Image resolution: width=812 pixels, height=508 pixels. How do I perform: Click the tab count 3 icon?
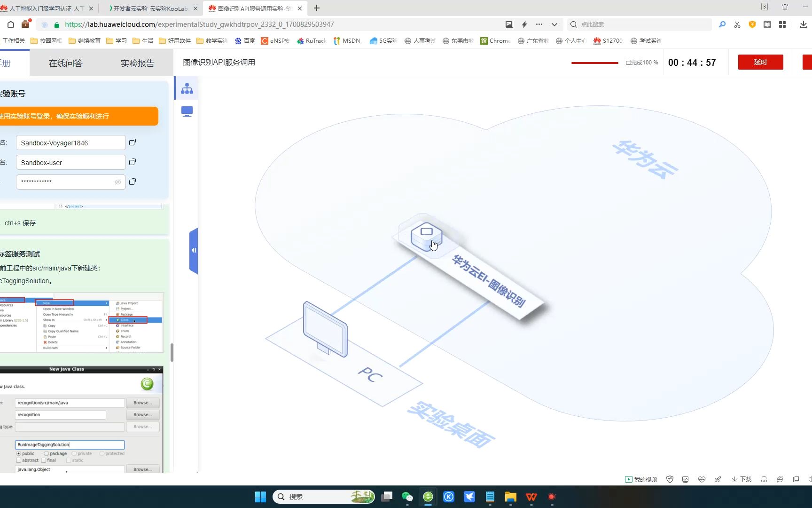(765, 7)
